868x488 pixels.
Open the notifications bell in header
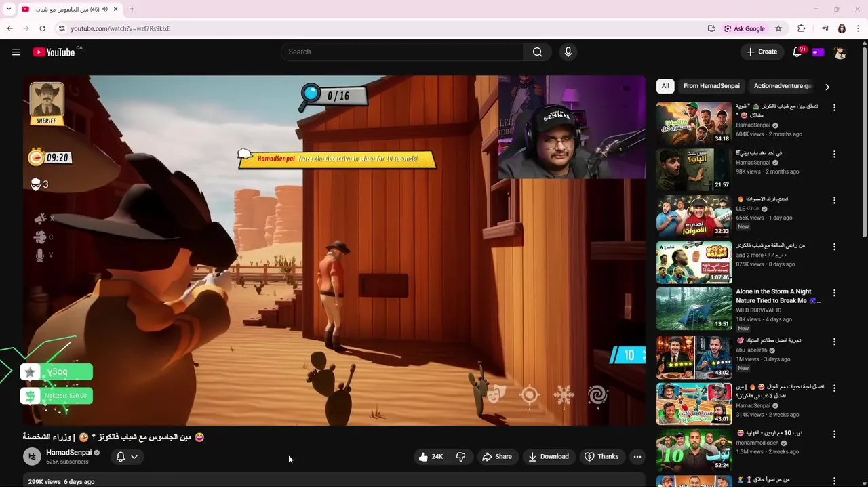click(797, 52)
